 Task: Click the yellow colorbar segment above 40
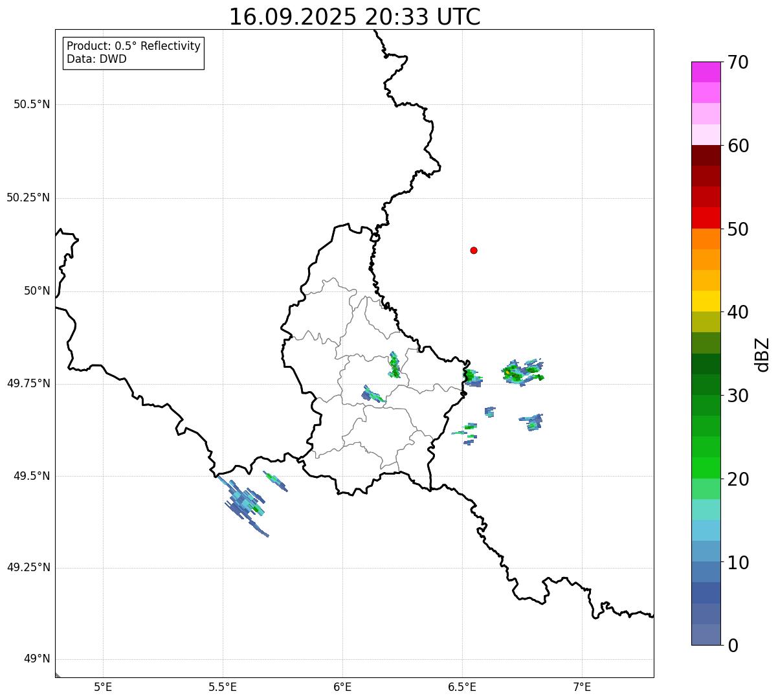click(706, 302)
